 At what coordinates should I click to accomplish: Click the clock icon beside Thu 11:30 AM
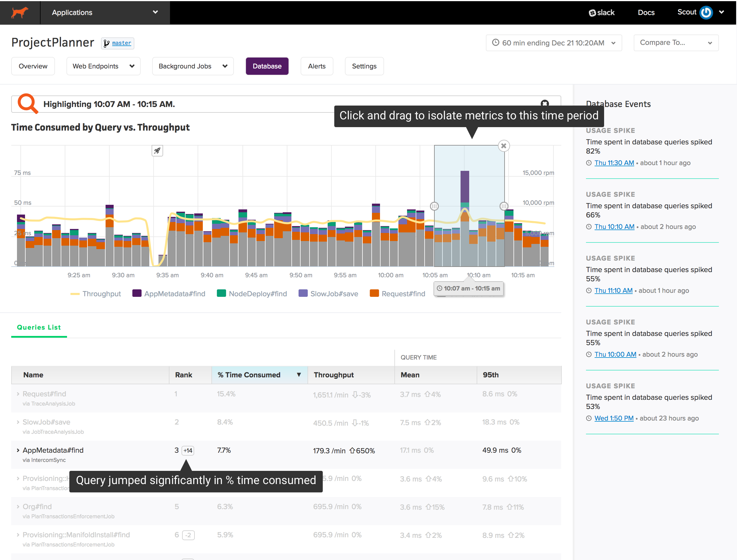[x=589, y=163]
